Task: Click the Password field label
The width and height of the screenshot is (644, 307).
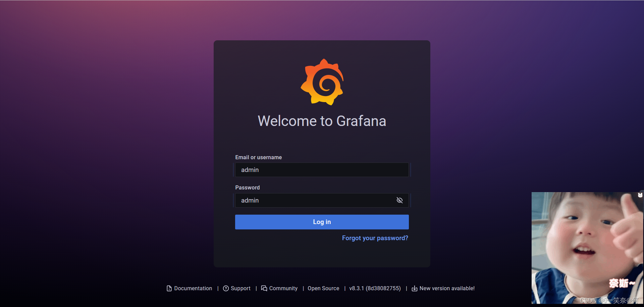Action: [x=248, y=188]
